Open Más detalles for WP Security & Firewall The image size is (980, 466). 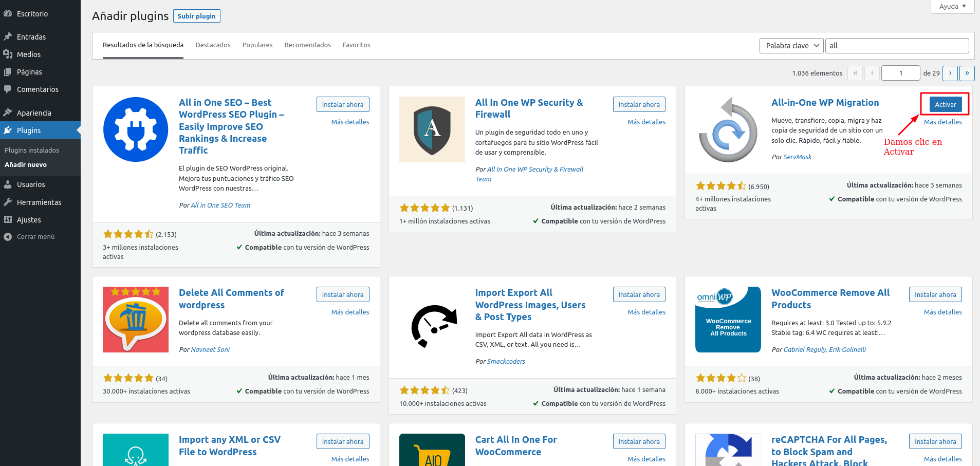pos(646,122)
